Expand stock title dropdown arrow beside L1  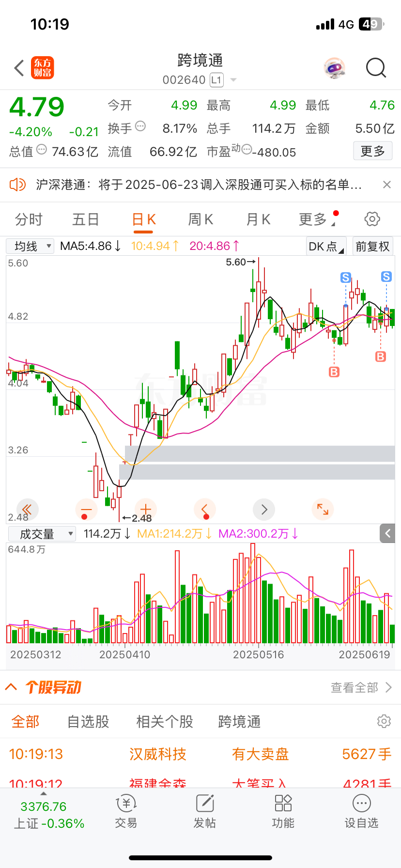click(x=233, y=80)
